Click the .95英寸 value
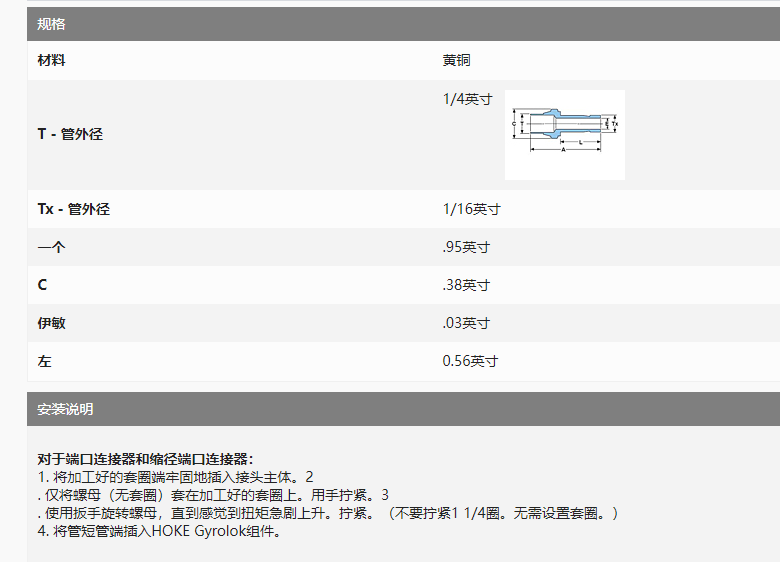This screenshot has width=780, height=562. coord(466,247)
